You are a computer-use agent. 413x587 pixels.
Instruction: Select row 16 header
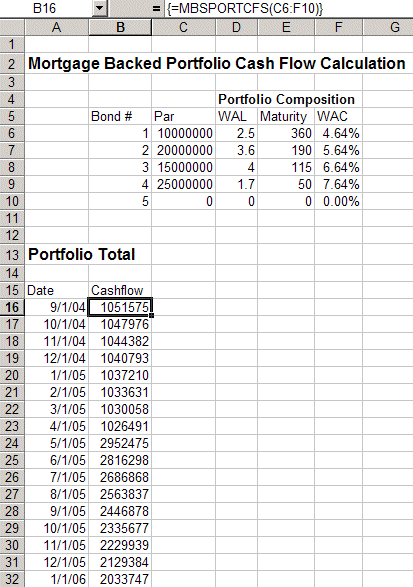tap(12, 307)
